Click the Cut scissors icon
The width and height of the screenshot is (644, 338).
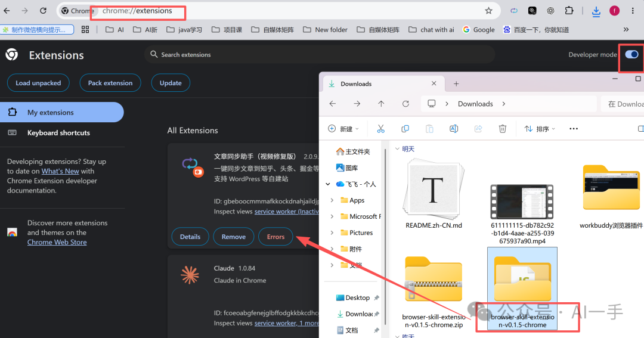coord(380,129)
